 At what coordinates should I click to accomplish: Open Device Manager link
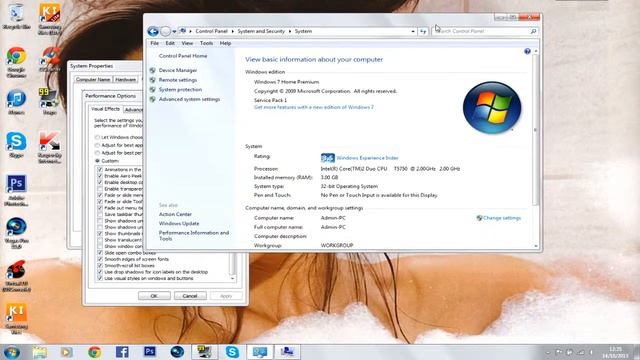tap(178, 70)
